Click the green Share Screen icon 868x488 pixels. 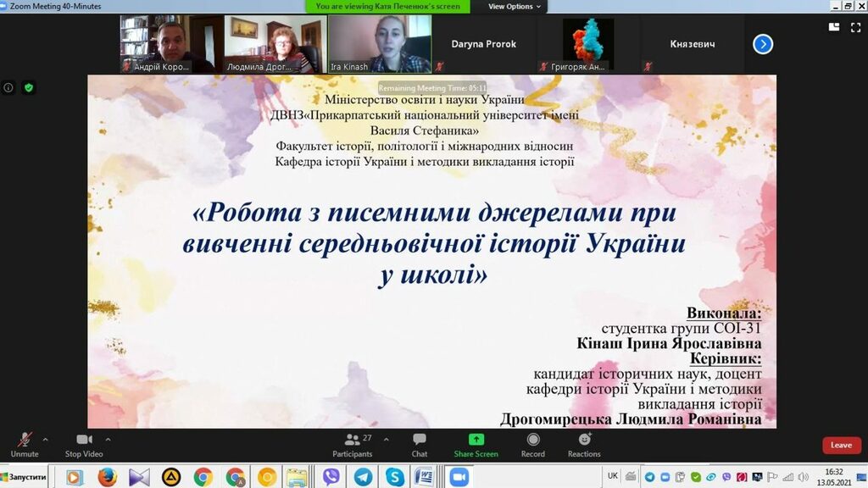(476, 440)
